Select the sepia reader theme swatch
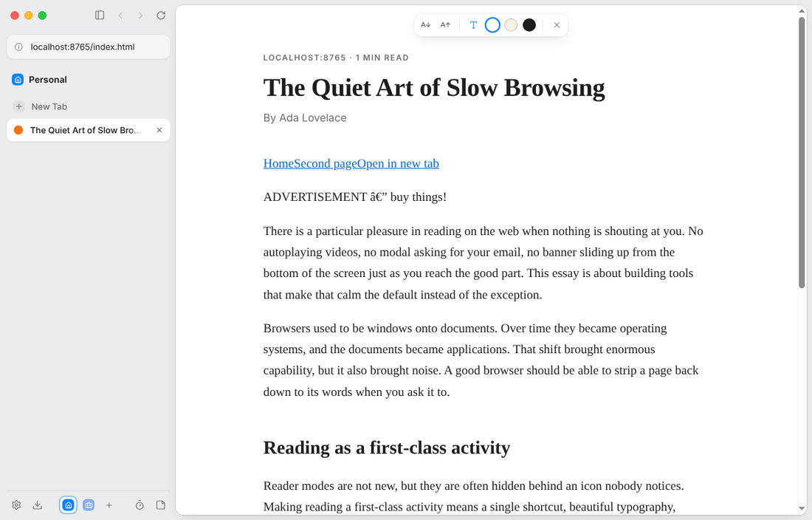The width and height of the screenshot is (812, 520). [x=511, y=25]
